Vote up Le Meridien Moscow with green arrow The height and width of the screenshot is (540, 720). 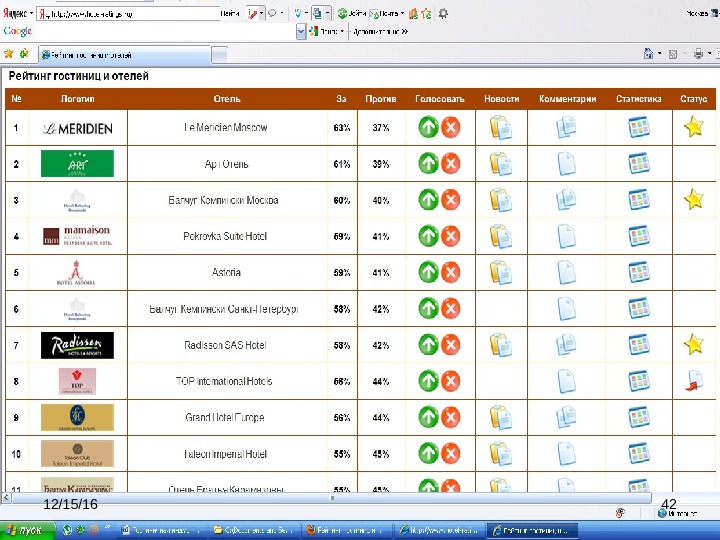coord(428,127)
